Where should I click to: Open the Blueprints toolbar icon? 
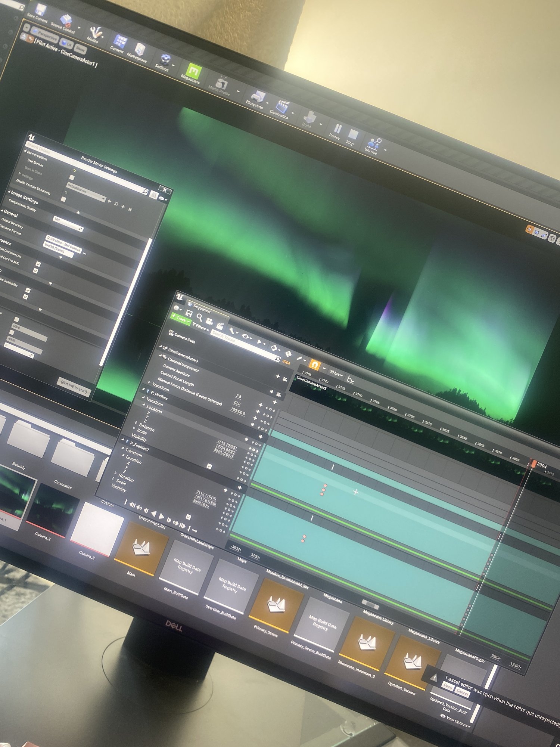pyautogui.click(x=258, y=96)
